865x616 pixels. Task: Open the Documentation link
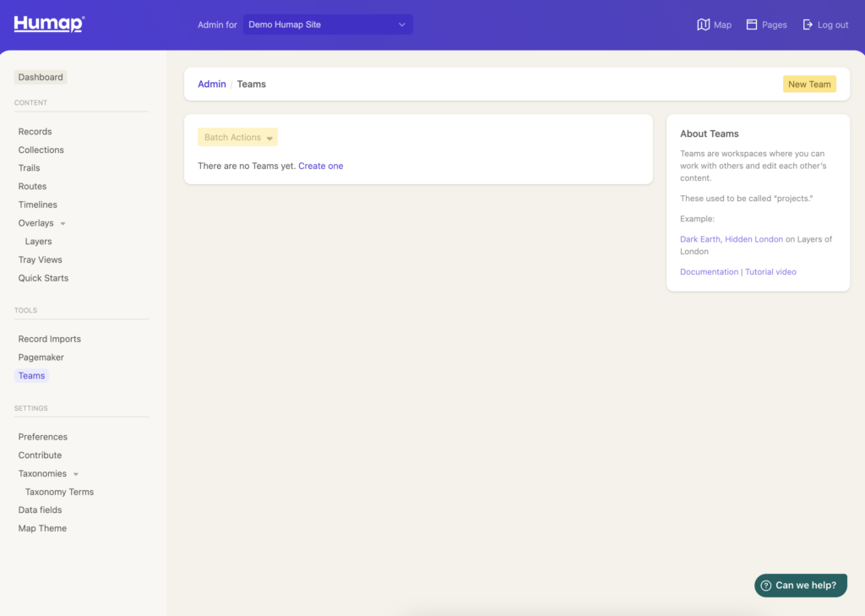[709, 272]
